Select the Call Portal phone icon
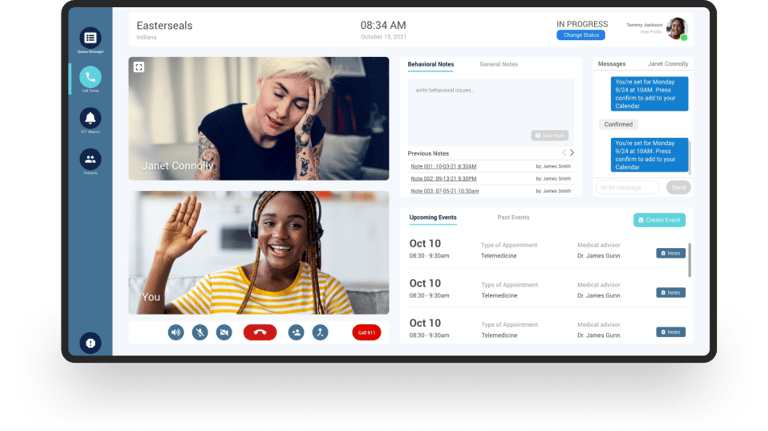The height and width of the screenshot is (431, 768). (90, 77)
